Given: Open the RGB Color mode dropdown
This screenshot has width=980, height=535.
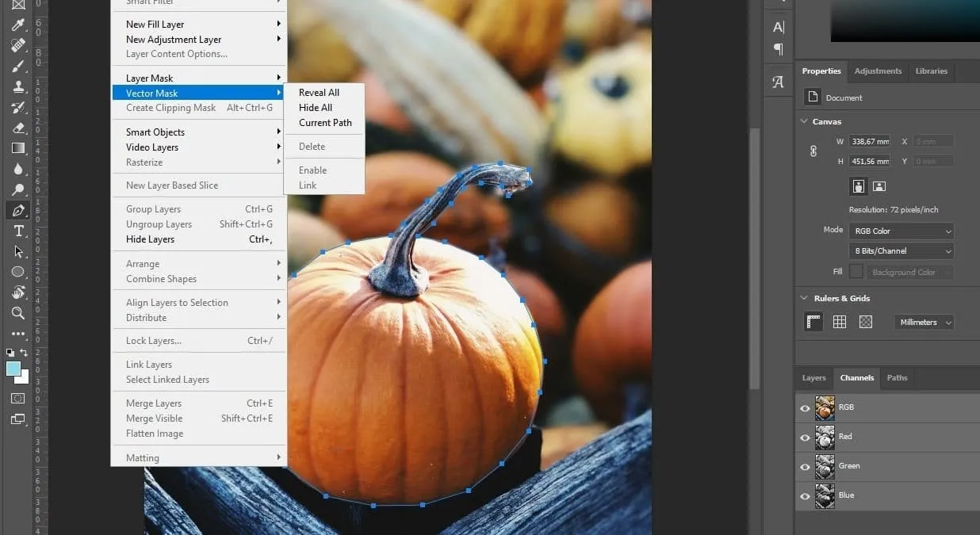Looking at the screenshot, I should tap(902, 231).
